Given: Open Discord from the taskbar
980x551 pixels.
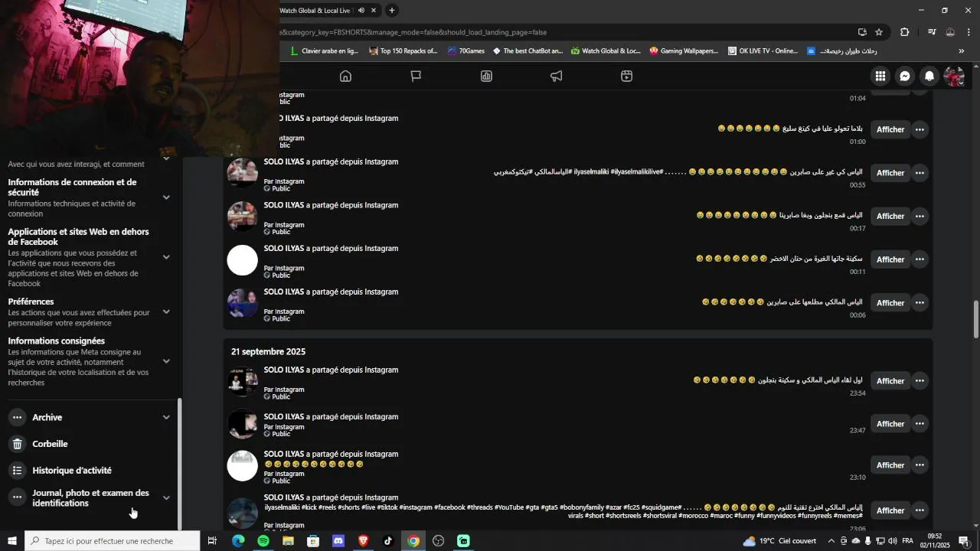Looking at the screenshot, I should pos(338,541).
